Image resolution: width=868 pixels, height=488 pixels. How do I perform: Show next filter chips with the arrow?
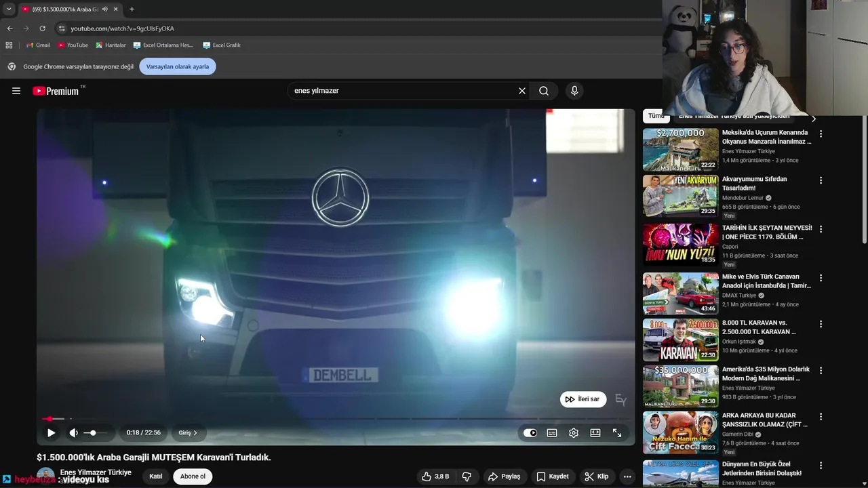(814, 118)
